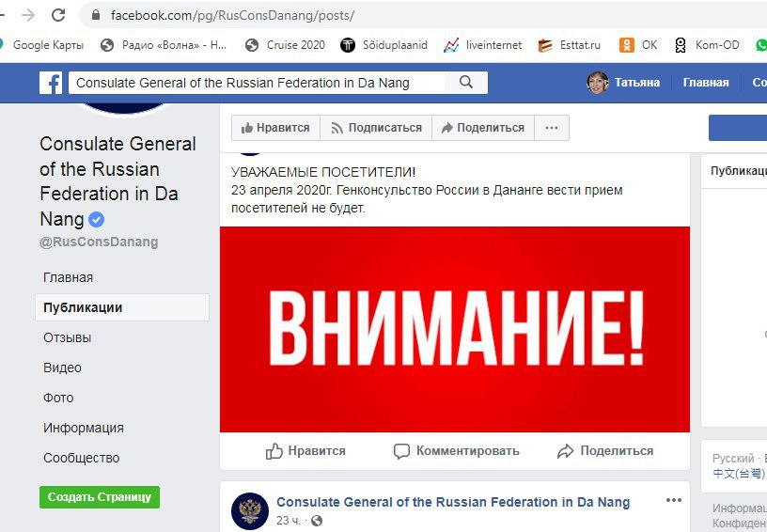Open the OK bookmark icon
The height and width of the screenshot is (532, 767).
[x=627, y=45]
